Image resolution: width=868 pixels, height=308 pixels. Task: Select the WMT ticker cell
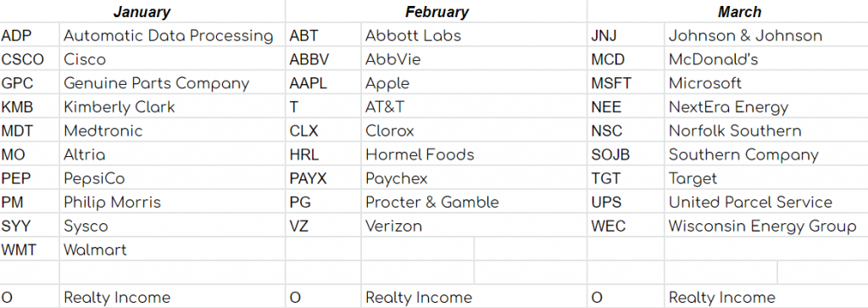pos(30,249)
